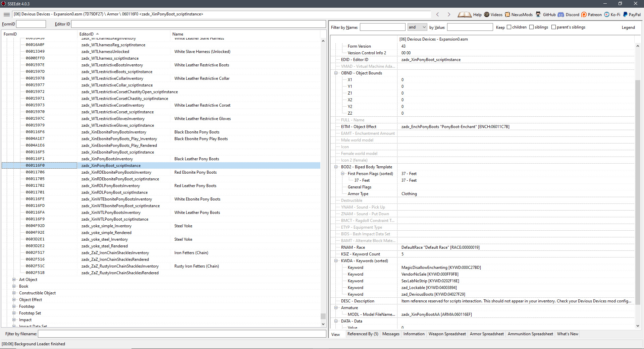Open the PayPal icon
Screen dimensions: 644x349
tap(625, 14)
